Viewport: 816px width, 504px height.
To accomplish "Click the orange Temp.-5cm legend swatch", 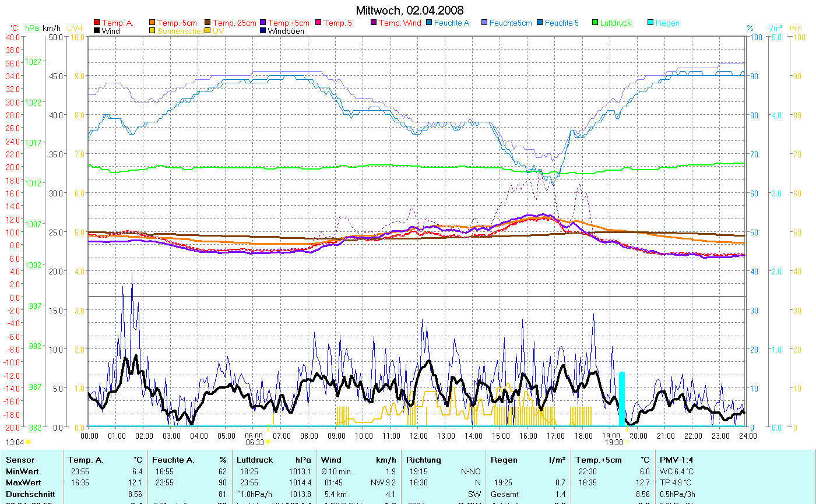I will (152, 23).
